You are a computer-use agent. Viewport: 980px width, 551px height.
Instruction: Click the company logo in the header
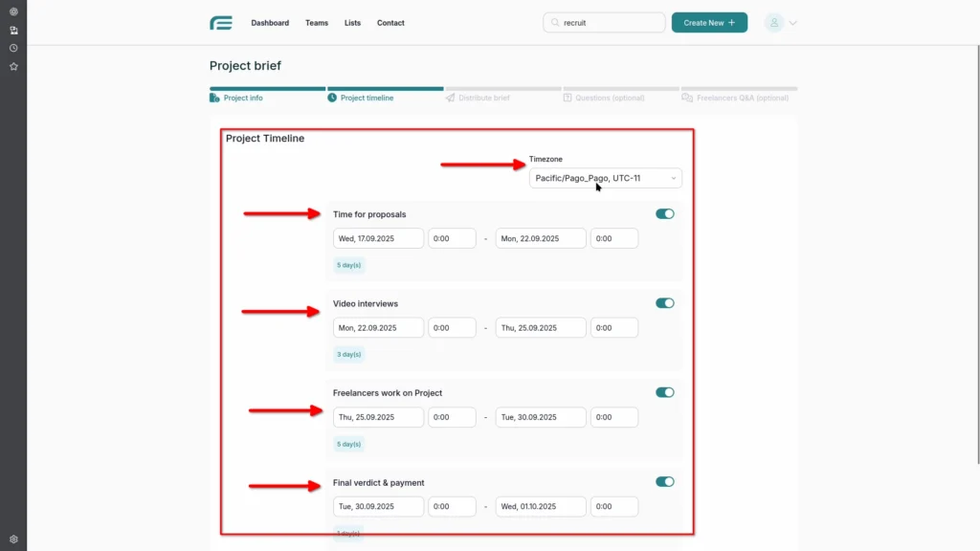[221, 22]
